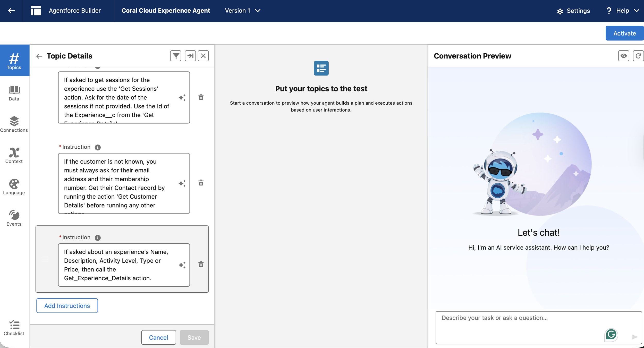Open the Context variables panel
Screen dimensions: 644x348
14,155
